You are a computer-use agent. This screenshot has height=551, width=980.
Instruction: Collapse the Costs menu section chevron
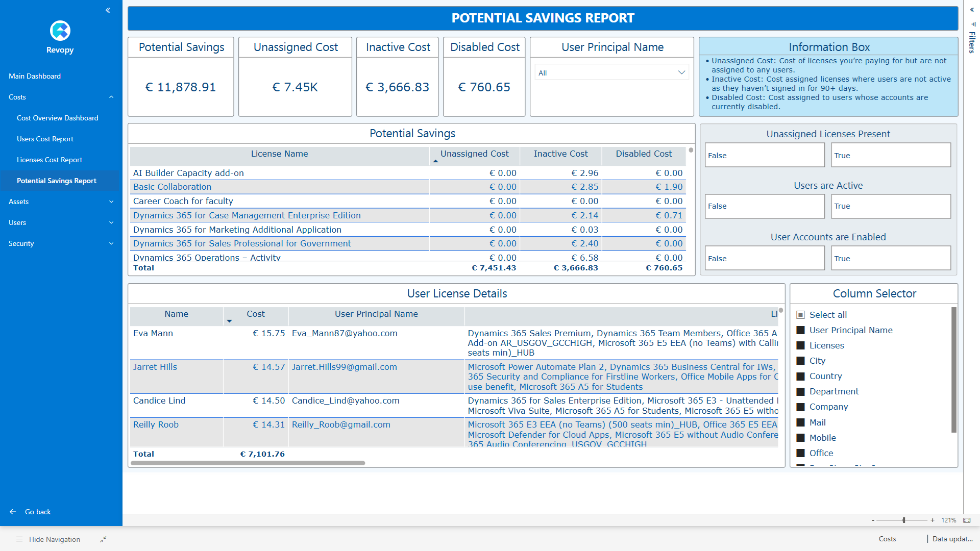(x=111, y=97)
